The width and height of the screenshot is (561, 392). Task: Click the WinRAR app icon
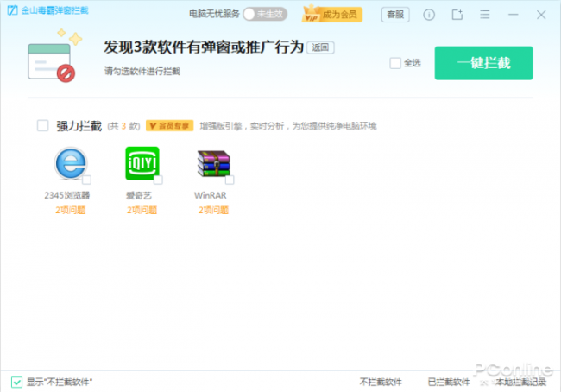point(213,163)
